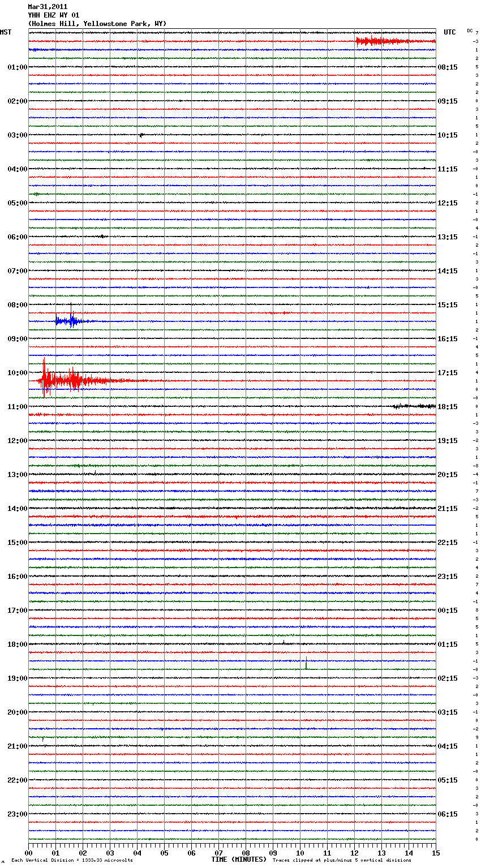
Task: Select the 06:00 MST row label
Action: tap(17, 237)
